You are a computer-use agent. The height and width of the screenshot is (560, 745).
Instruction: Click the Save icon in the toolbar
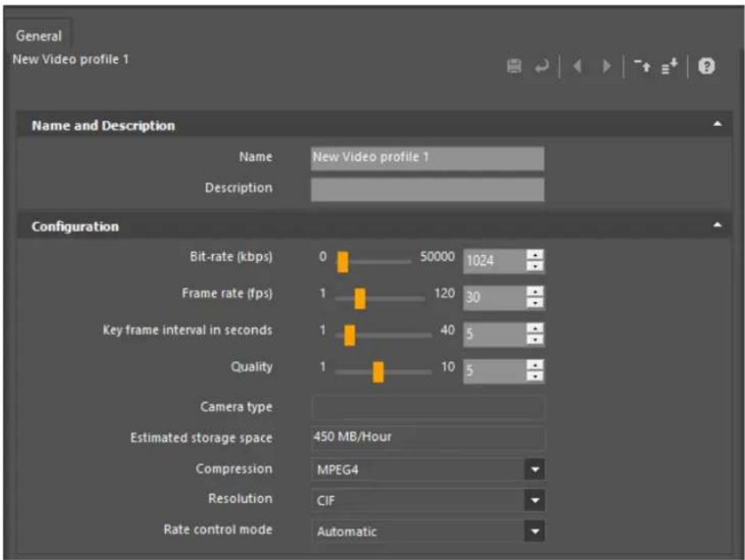pyautogui.click(x=514, y=66)
